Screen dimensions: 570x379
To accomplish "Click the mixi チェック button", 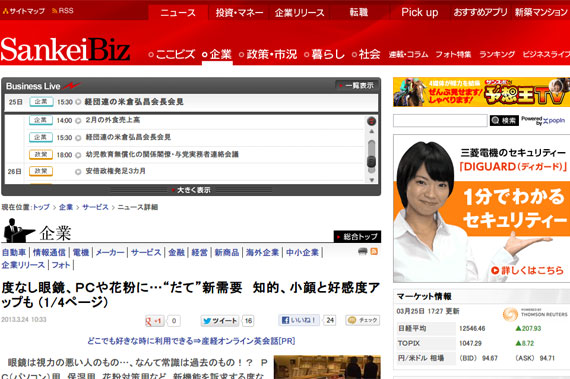I will (363, 320).
